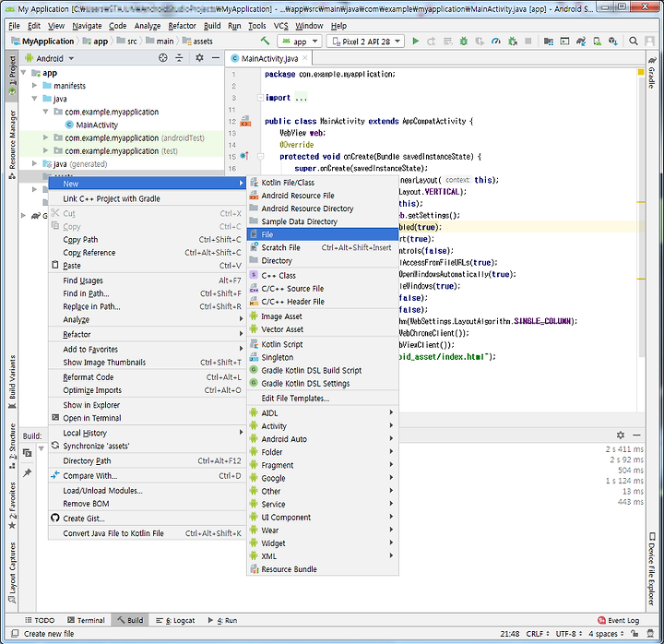Toggle the Layout Captures side tab
664x644 pixels.
(x=12, y=573)
